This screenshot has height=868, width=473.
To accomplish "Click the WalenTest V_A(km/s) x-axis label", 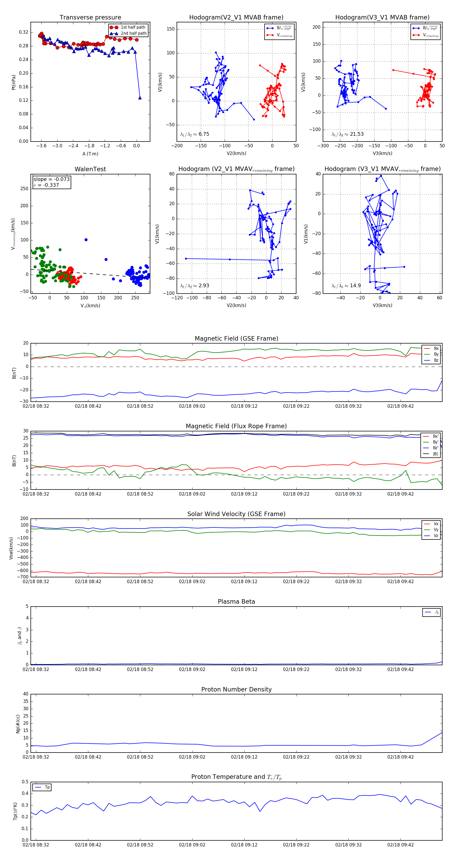I will [x=90, y=306].
